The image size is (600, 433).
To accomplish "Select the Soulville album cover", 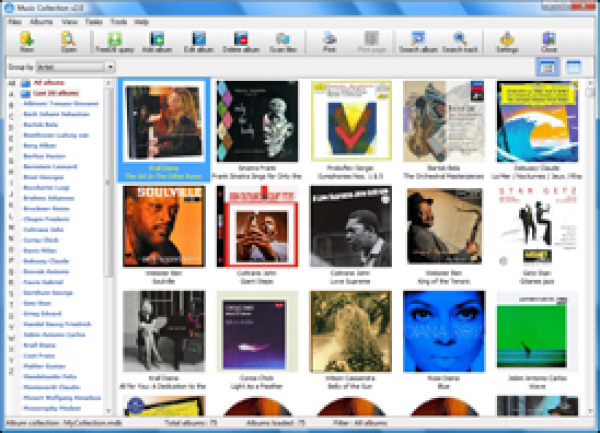I will [x=164, y=226].
